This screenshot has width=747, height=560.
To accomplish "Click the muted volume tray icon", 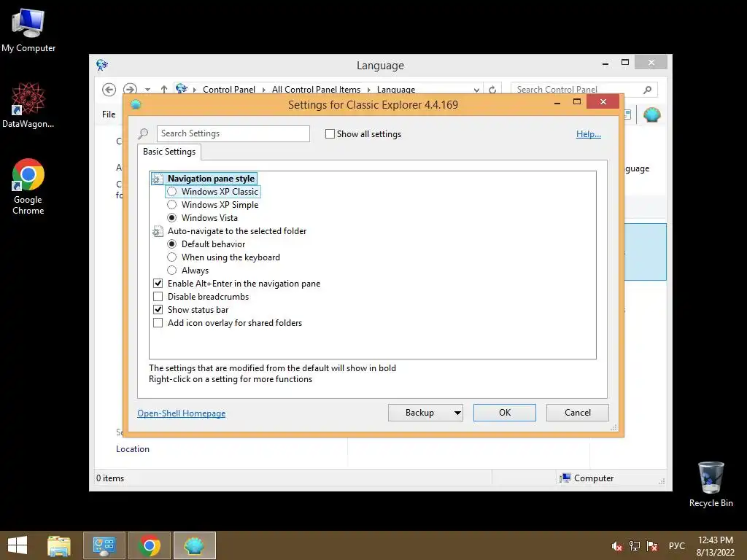I will point(616,546).
